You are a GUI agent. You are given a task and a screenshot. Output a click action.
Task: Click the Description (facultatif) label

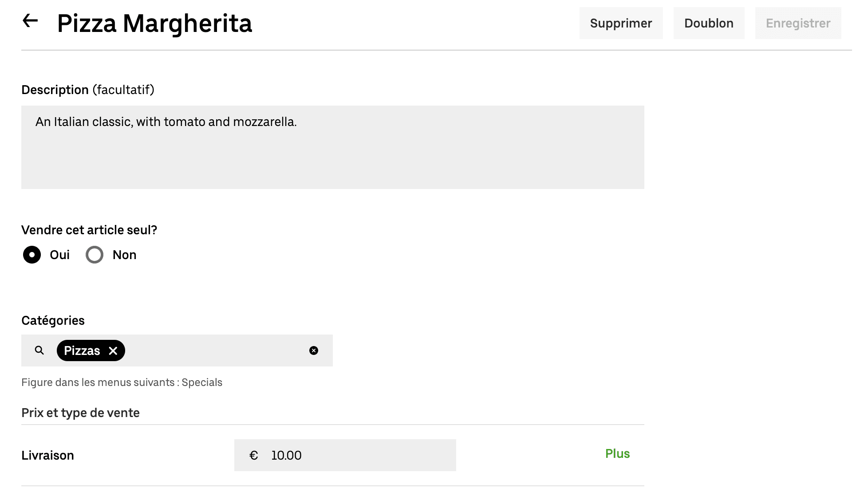point(88,90)
